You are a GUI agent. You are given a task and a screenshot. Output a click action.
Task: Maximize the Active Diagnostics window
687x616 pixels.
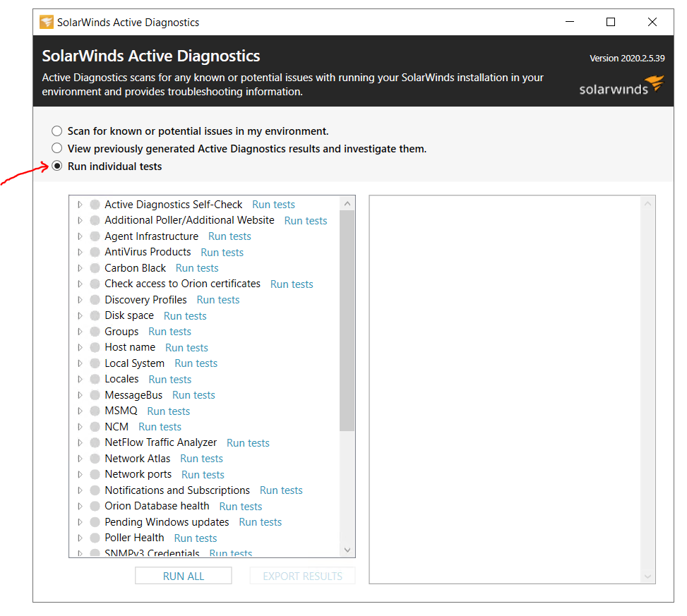(x=610, y=22)
